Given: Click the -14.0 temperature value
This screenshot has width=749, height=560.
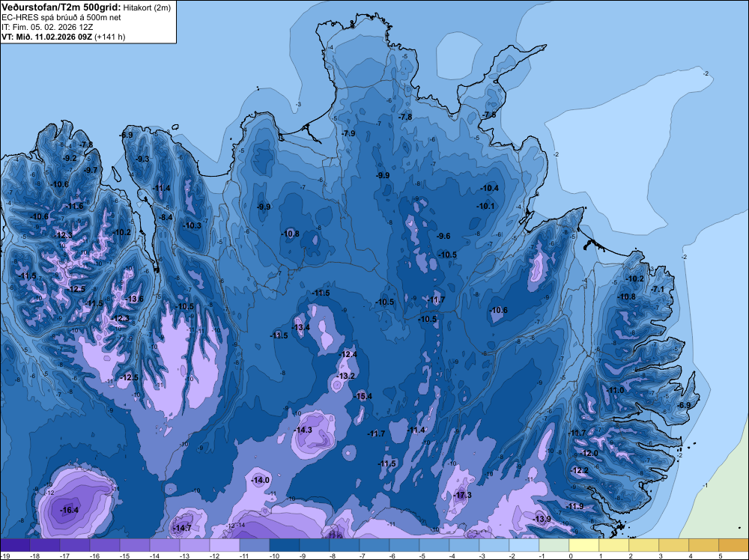Looking at the screenshot, I should point(261,480).
